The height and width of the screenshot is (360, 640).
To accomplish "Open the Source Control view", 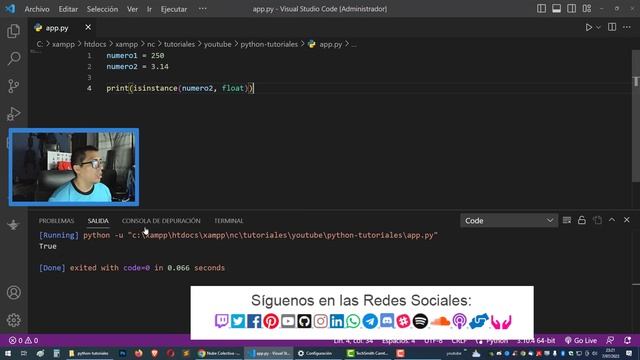I will (13, 86).
